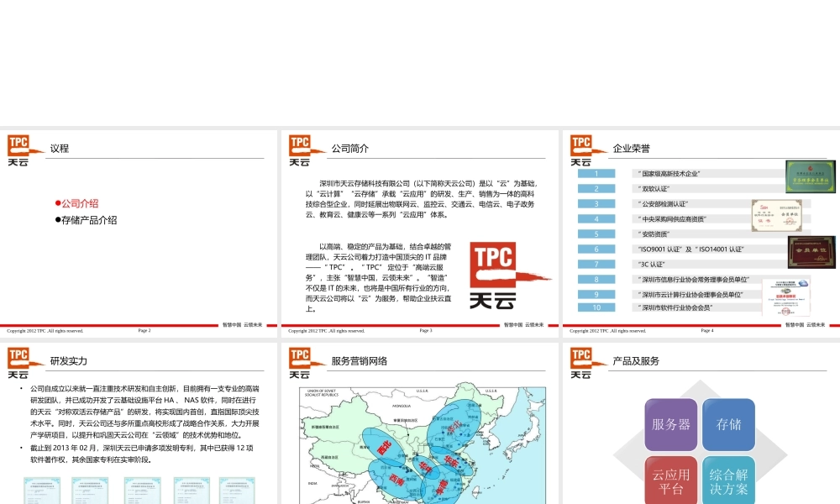Click the "Page 4" footer text
Image resolution: width=840 pixels, height=504 pixels.
coord(707,330)
